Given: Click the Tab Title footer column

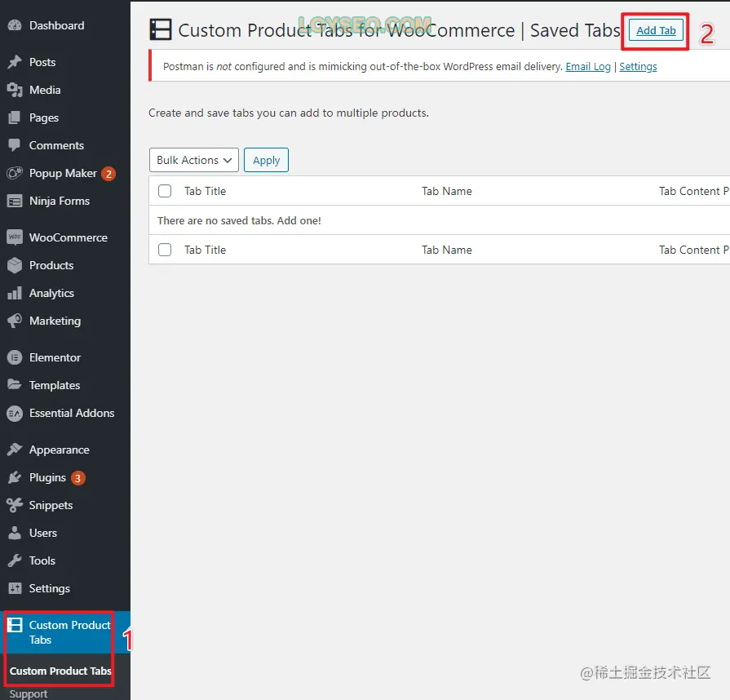Looking at the screenshot, I should [x=205, y=250].
